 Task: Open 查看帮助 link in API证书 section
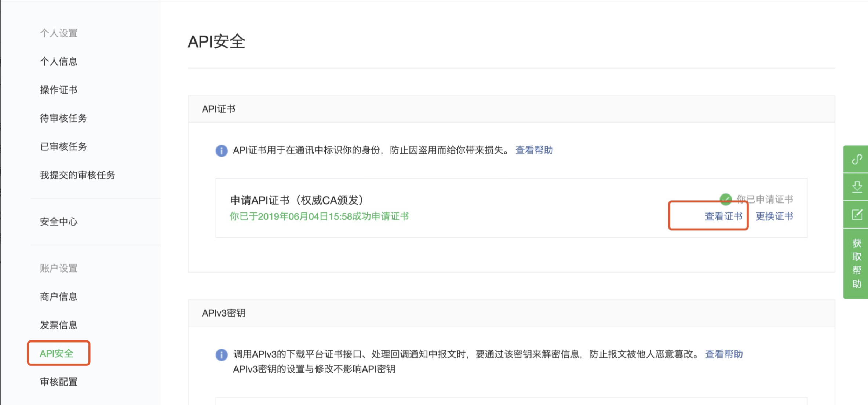click(534, 150)
